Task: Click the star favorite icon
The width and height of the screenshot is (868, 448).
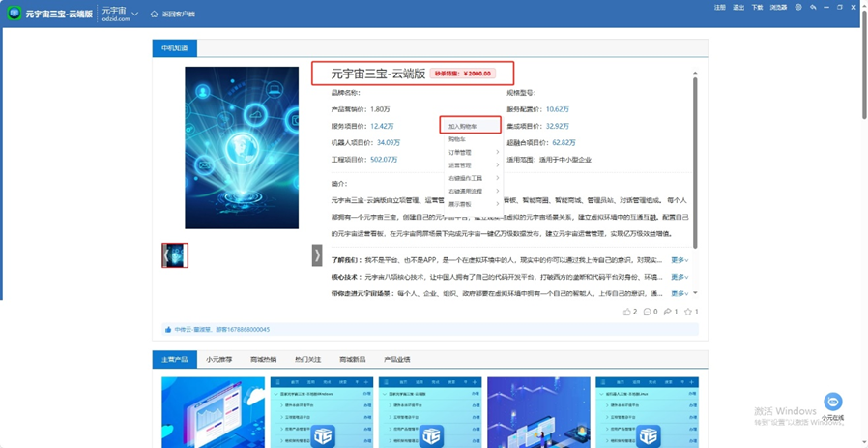Action: (x=688, y=312)
